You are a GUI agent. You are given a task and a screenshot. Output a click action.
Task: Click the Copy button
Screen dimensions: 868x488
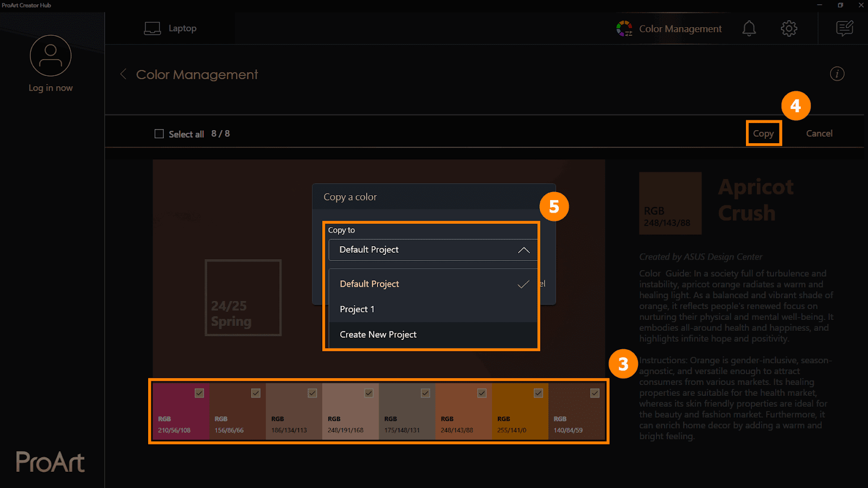click(763, 133)
